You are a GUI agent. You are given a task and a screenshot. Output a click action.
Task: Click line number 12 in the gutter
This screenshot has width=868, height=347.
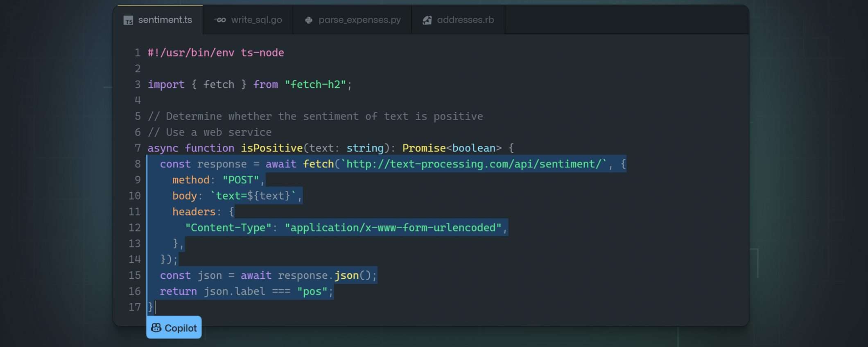134,228
